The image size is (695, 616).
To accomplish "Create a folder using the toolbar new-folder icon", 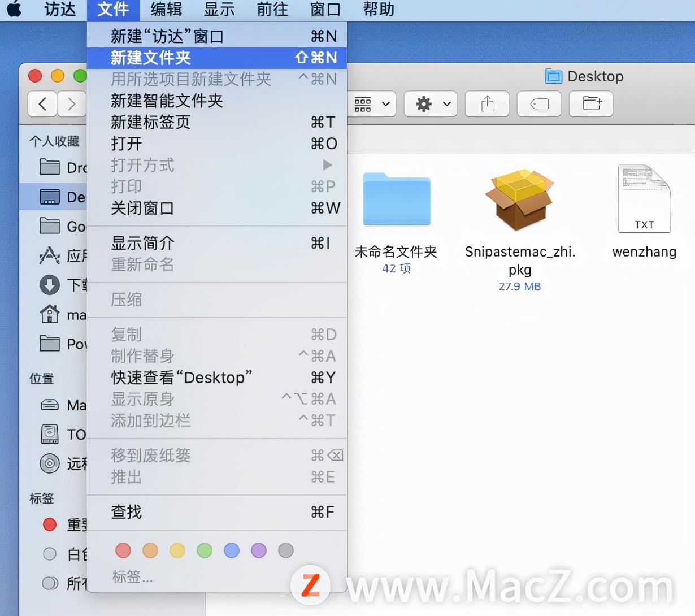I will [x=590, y=104].
